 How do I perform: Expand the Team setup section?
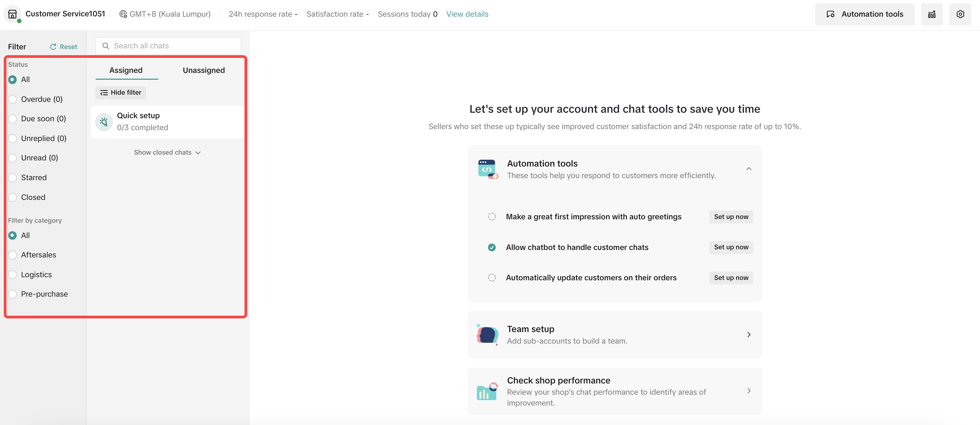click(748, 334)
